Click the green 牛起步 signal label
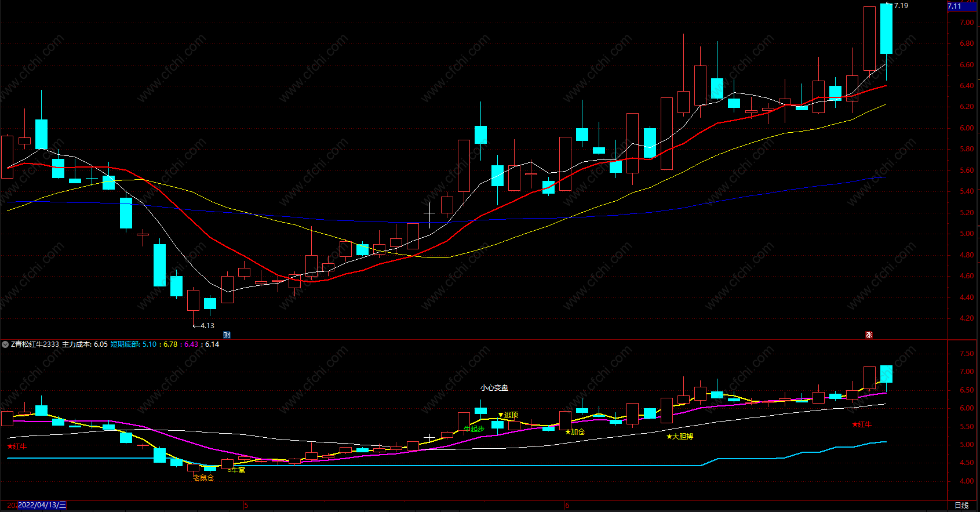Viewport: 980px width, 512px height. point(473,429)
